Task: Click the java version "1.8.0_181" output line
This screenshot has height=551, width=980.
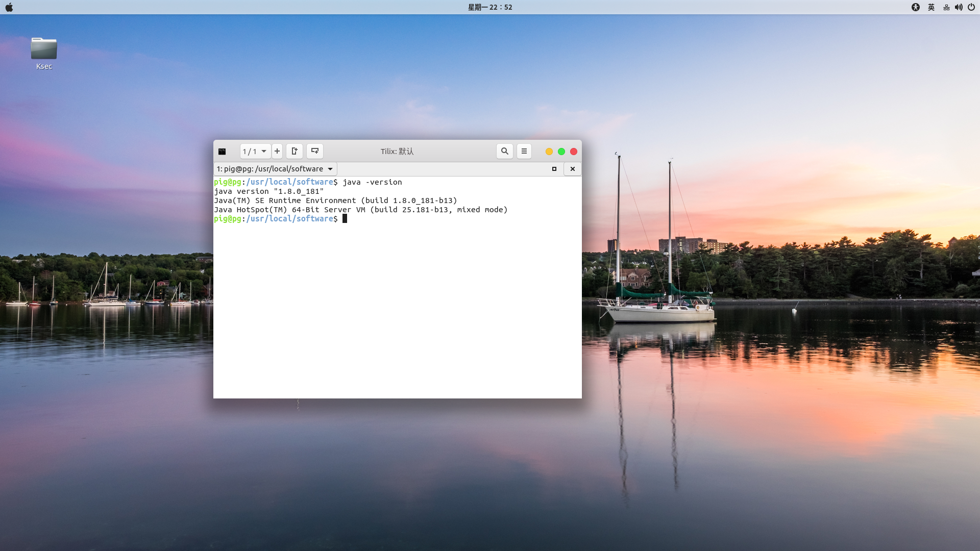Action: point(269,191)
